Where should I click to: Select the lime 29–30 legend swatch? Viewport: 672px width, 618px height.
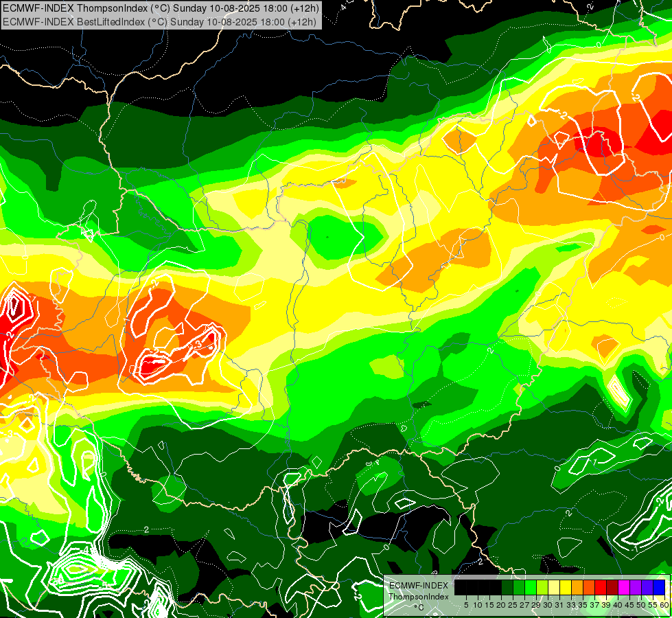[x=542, y=587]
